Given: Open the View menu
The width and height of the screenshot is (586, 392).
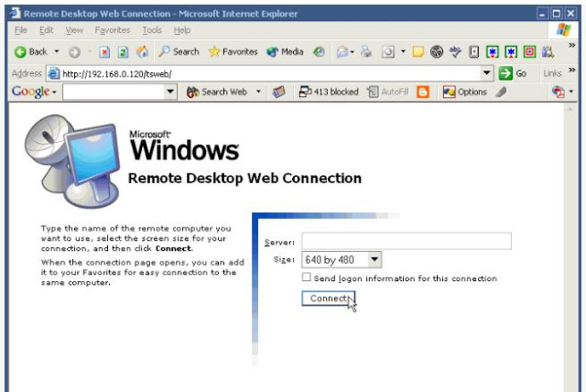Looking at the screenshot, I should 74,30.
